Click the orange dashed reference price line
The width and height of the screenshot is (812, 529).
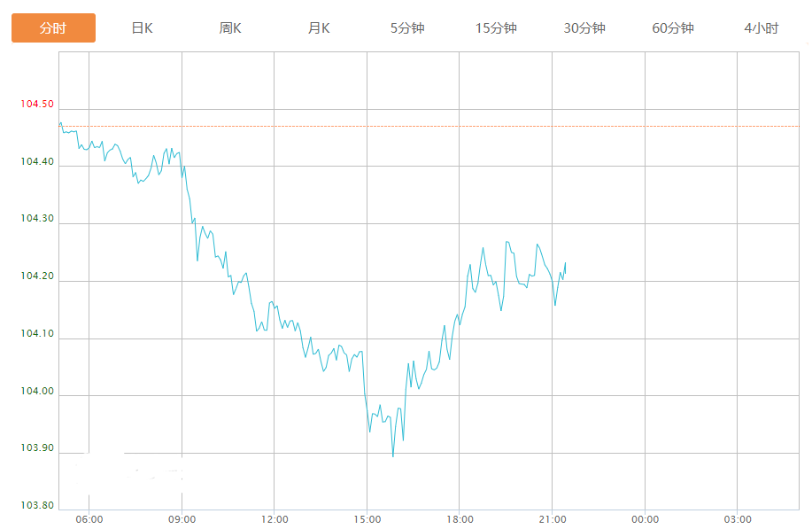click(x=429, y=126)
